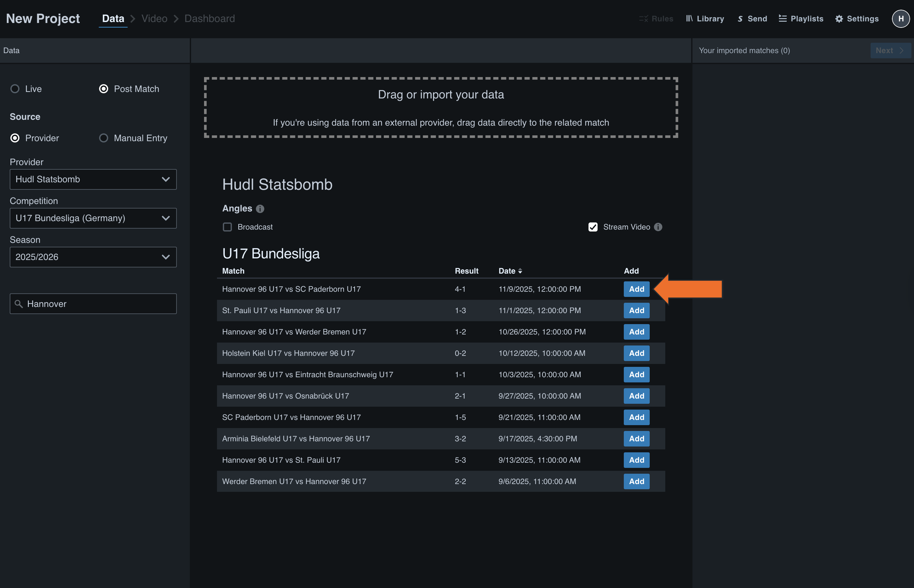Toggle the Stream Video checkbox
Screen dimensions: 914x588
click(x=593, y=227)
